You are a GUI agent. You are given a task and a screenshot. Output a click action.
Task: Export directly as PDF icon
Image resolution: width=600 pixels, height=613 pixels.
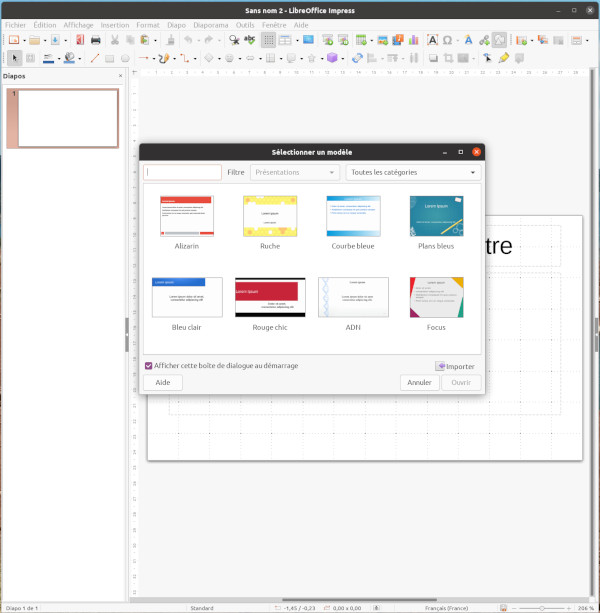[x=80, y=40]
